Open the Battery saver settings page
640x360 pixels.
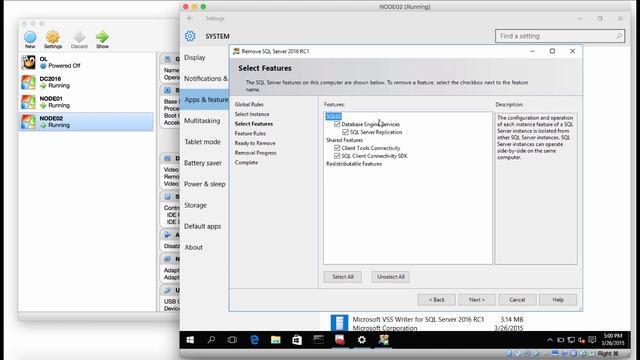(x=203, y=163)
